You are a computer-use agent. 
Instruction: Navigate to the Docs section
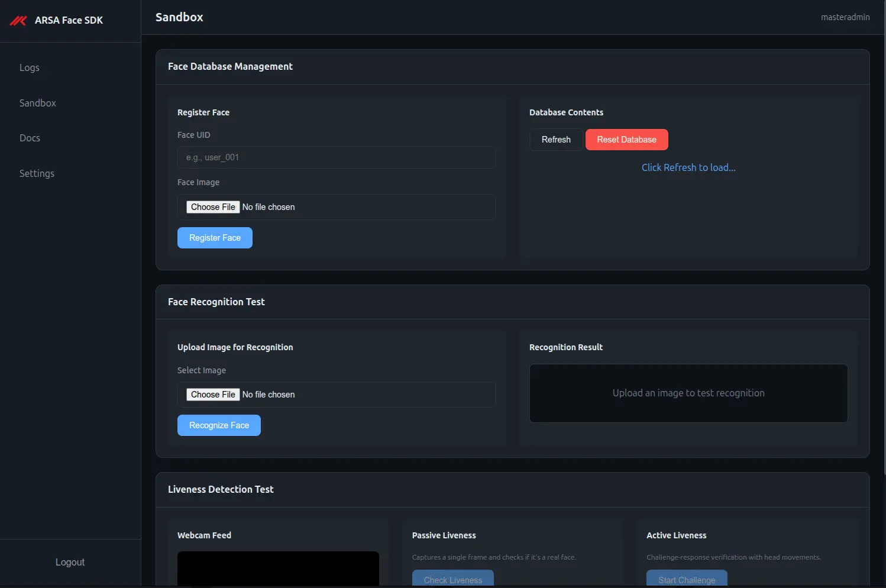click(x=30, y=138)
